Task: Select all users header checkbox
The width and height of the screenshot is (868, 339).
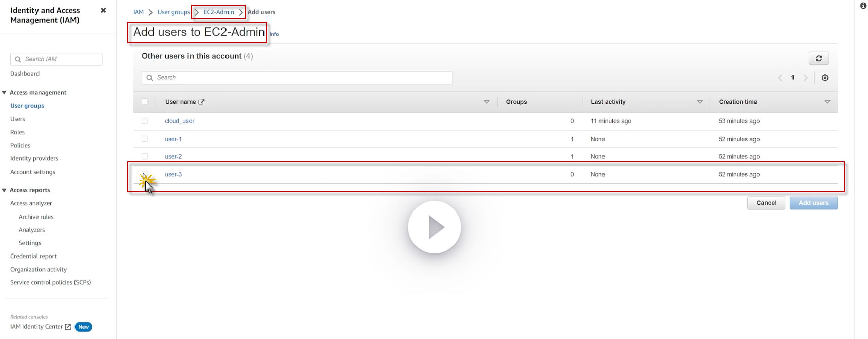Action: [x=145, y=102]
